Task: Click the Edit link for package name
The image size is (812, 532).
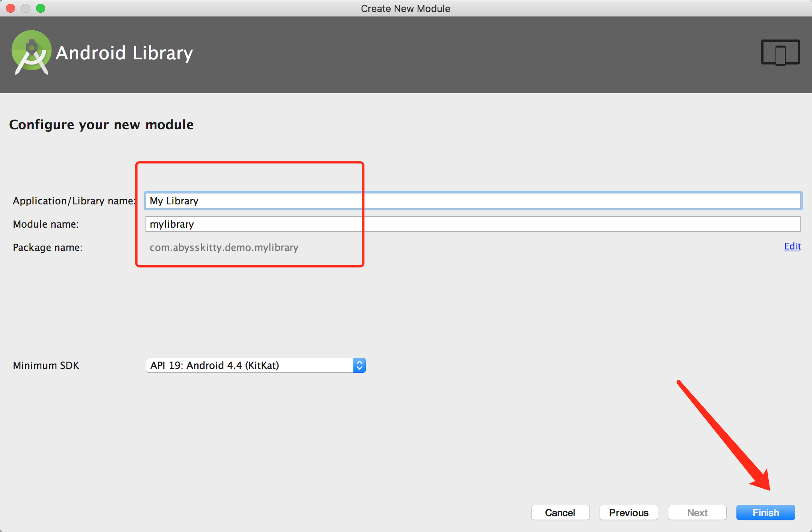Action: (792, 246)
